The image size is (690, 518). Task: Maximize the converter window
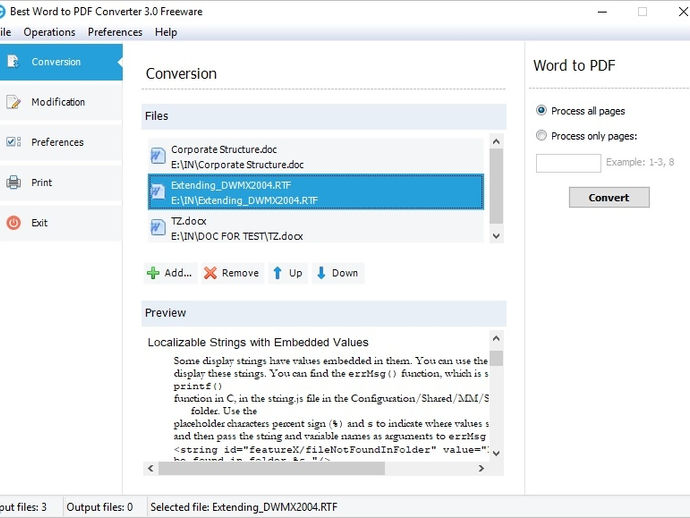pos(642,12)
